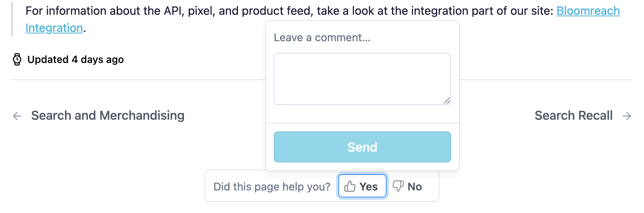Click the gray callout bar left of paragraph
The height and width of the screenshot is (213, 644).
(12, 19)
